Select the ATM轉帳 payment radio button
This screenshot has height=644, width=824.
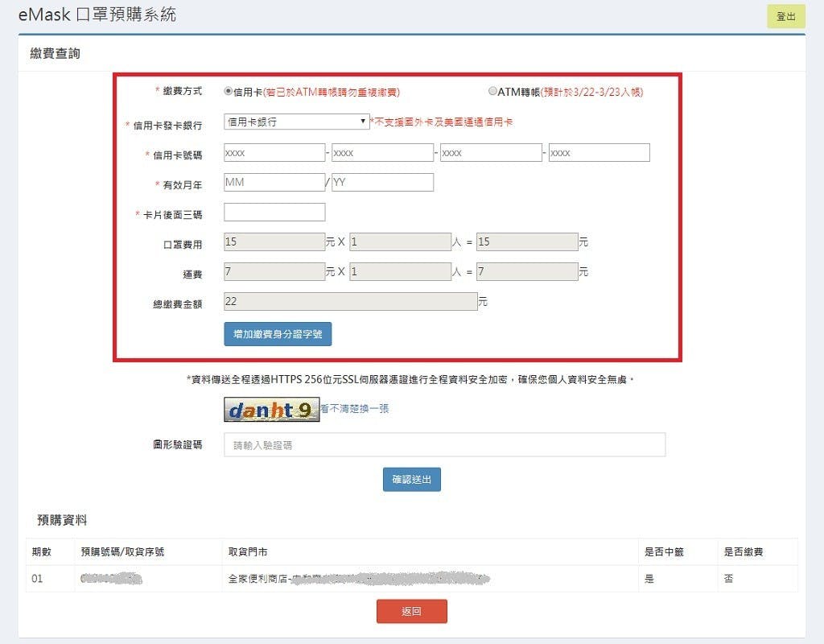492,92
